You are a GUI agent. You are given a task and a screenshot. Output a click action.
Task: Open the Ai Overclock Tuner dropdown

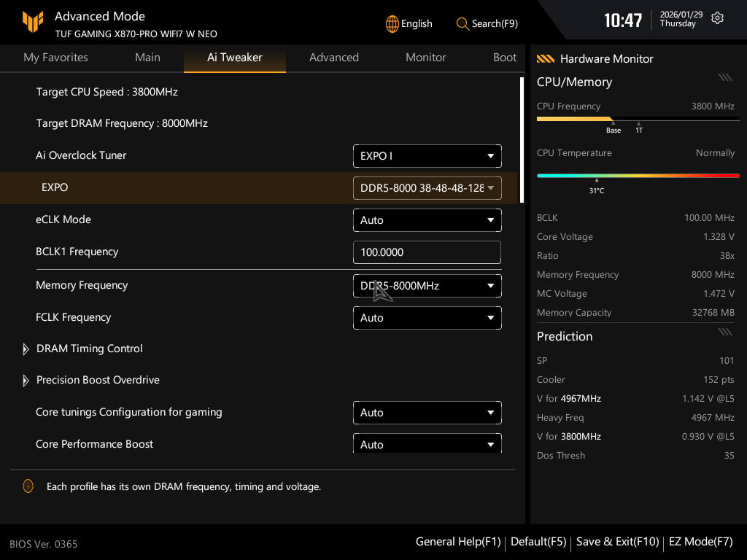point(427,156)
